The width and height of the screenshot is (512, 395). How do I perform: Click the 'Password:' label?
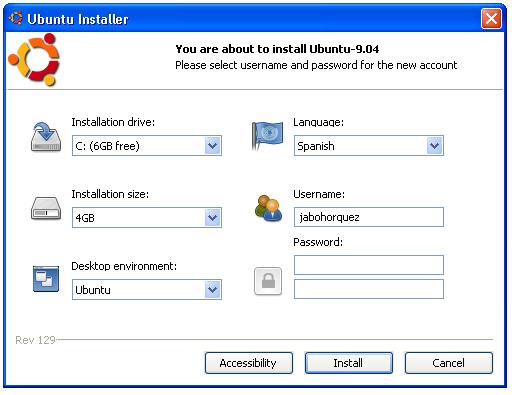pyautogui.click(x=318, y=242)
